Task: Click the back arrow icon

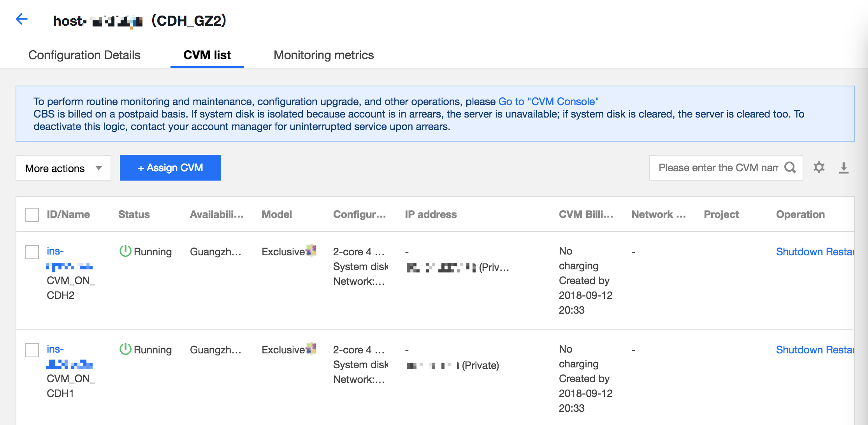Action: pos(22,19)
